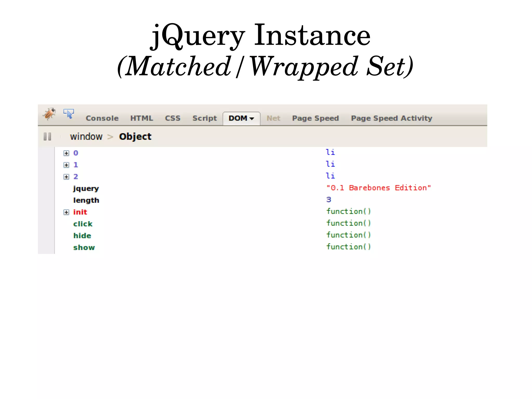Toggle the pause break button
The height and width of the screenshot is (399, 532).
47,136
